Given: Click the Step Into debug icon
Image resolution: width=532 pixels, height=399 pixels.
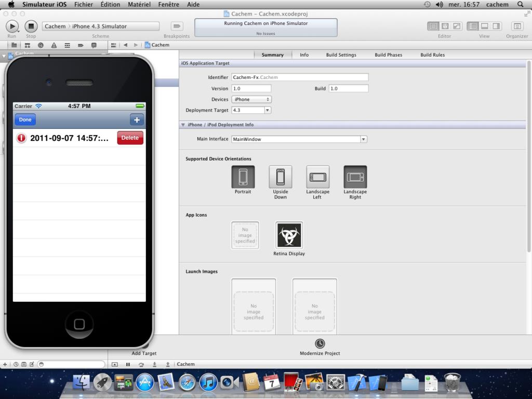Looking at the screenshot, I should (x=154, y=364).
